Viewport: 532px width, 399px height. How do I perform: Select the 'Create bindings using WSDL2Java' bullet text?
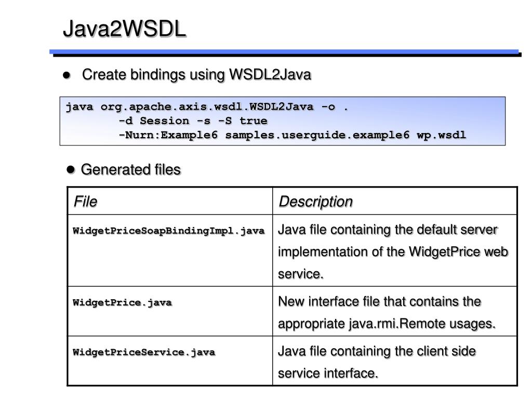(x=196, y=75)
